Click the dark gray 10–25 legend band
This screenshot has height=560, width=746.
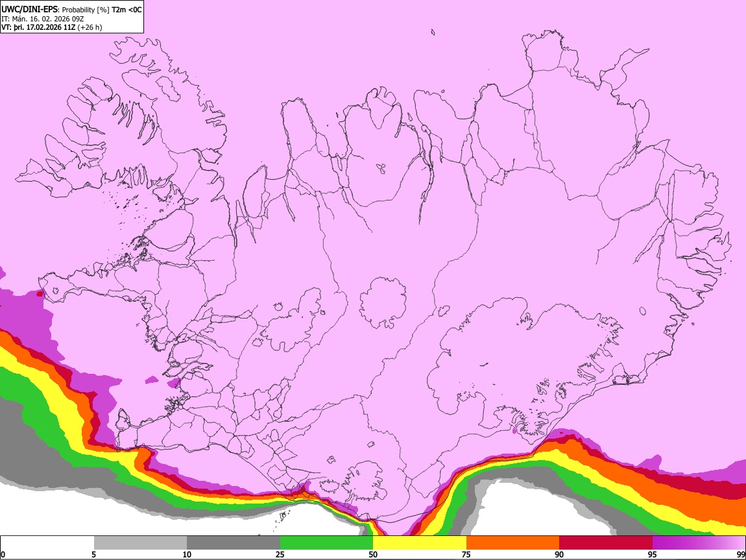pos(234,542)
